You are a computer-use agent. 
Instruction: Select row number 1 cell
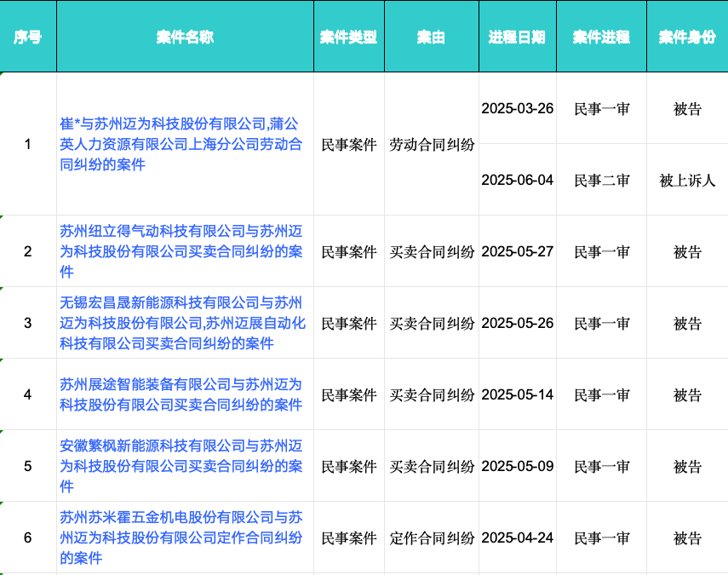point(28,144)
